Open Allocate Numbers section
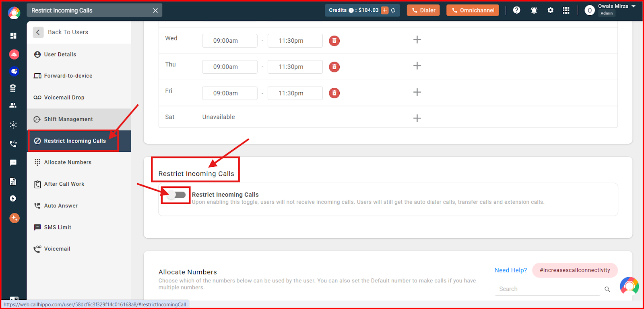Screen dimensions: 644x309 point(79,162)
